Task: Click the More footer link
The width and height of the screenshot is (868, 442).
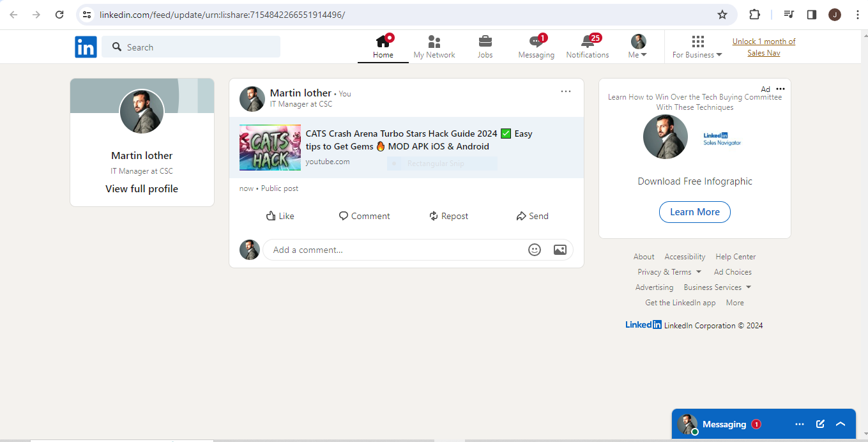Action: coord(735,303)
